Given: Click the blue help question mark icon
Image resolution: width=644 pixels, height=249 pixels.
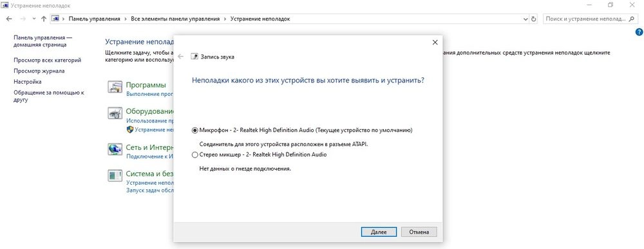Looking at the screenshot, I should coord(639,32).
